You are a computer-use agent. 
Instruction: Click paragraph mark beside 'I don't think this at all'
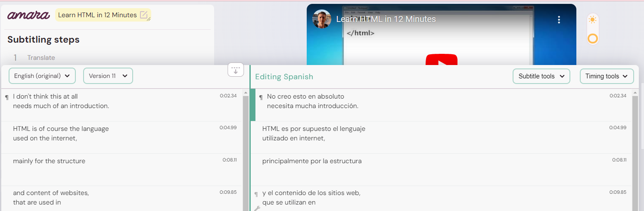6,97
